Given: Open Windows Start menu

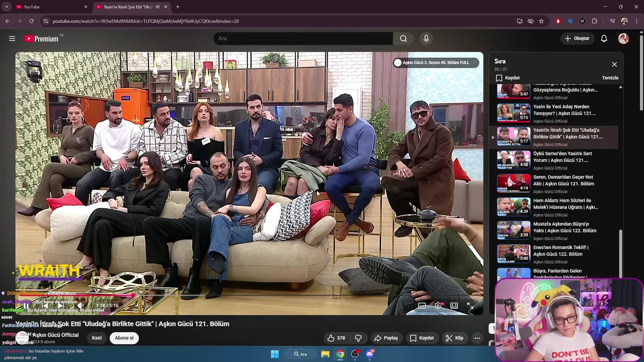Looking at the screenshot, I should [275, 354].
